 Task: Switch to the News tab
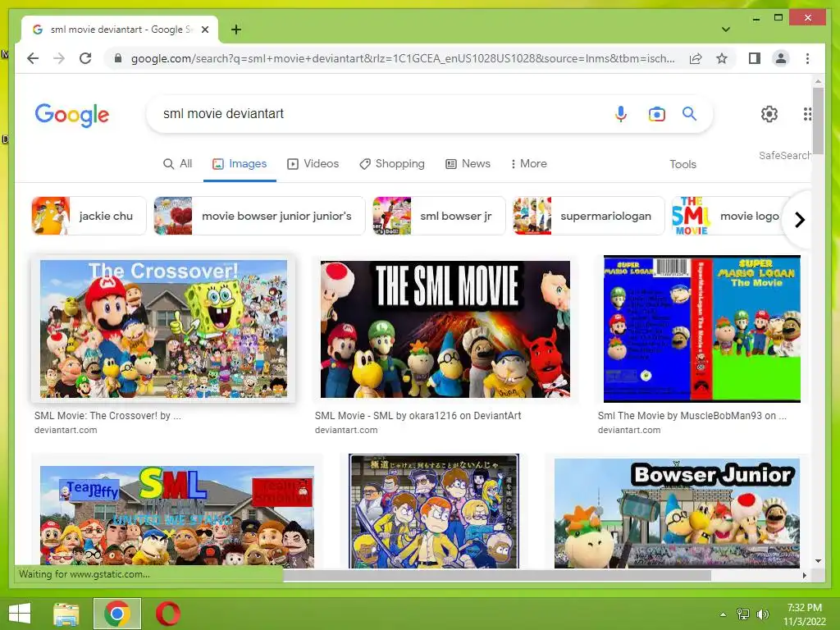coord(468,164)
